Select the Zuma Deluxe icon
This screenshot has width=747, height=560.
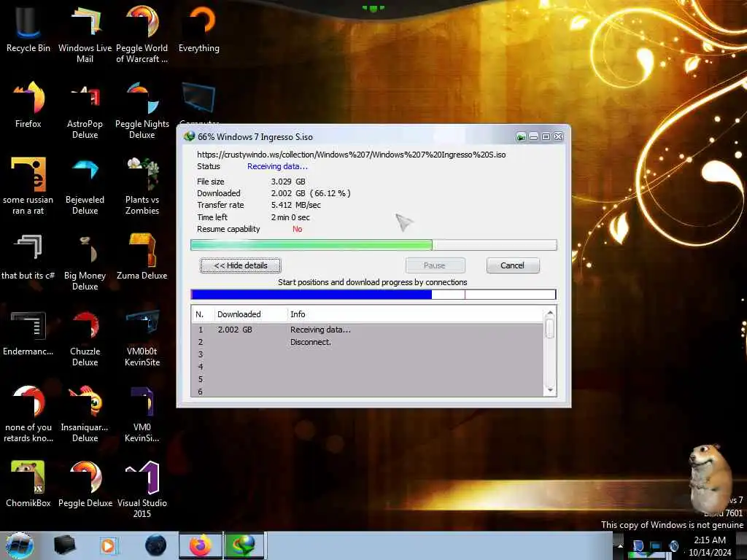[142, 256]
